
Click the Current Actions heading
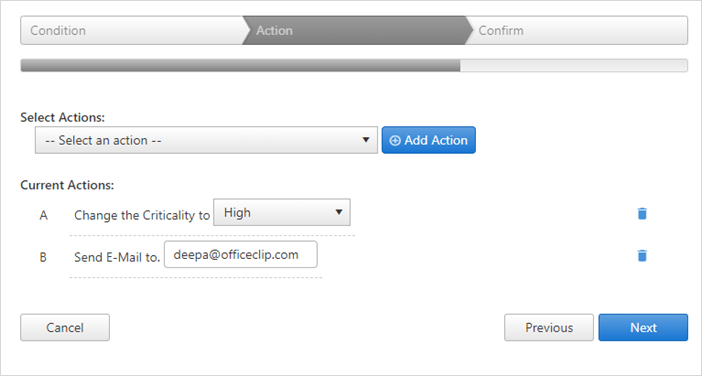point(67,185)
